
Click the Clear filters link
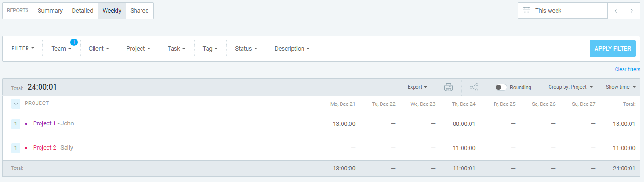[x=627, y=70]
